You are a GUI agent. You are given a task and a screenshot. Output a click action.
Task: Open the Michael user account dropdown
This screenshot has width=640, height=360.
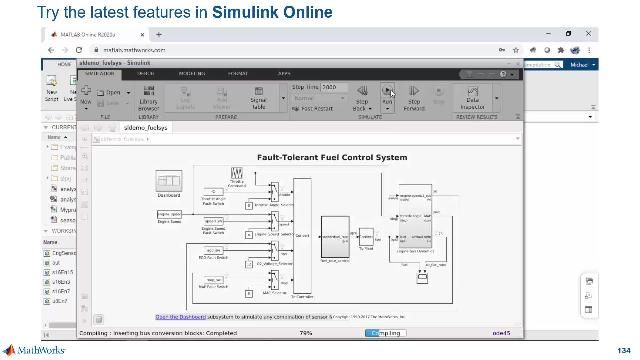(582, 65)
